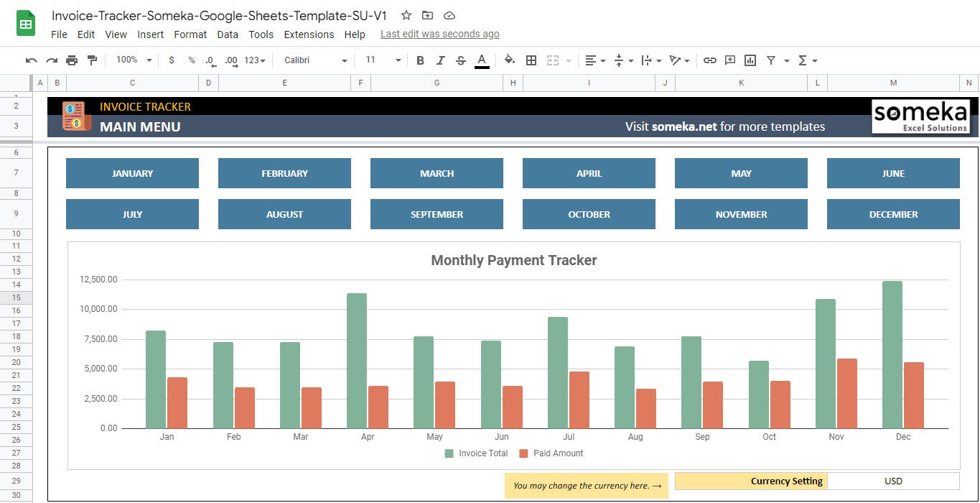Open the functions sigma menu

(x=808, y=60)
